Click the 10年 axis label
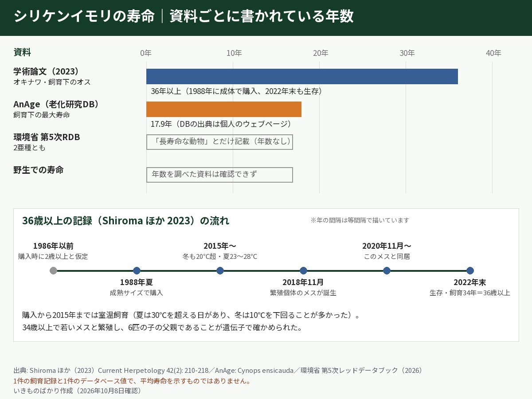 click(x=234, y=53)
